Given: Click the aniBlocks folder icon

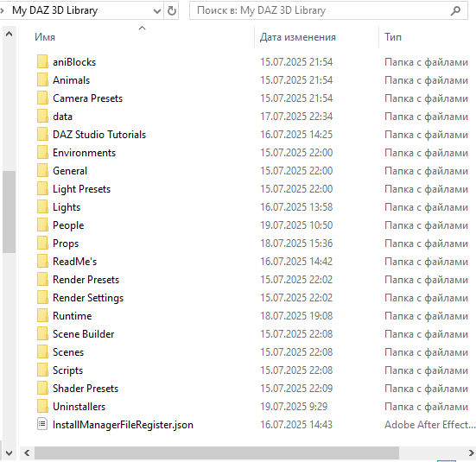Looking at the screenshot, I should [x=42, y=61].
